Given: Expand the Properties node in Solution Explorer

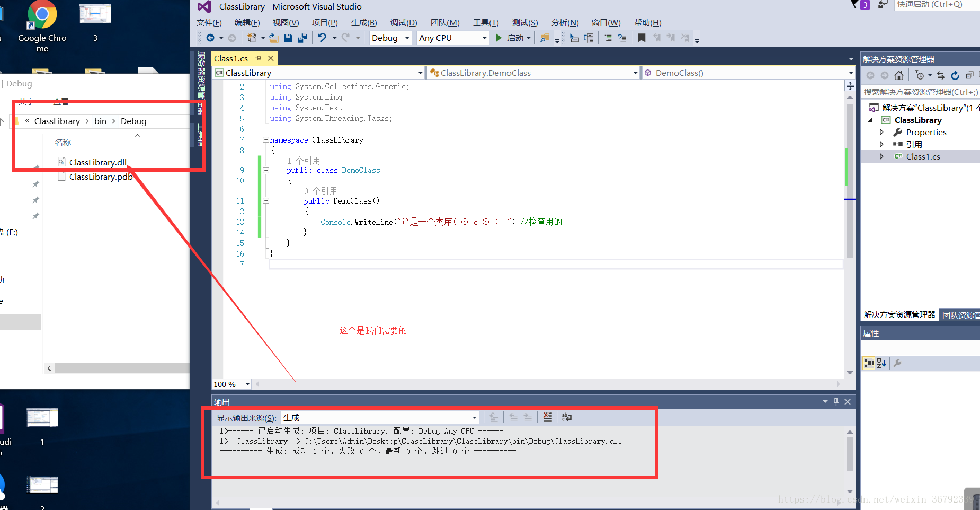Looking at the screenshot, I should (881, 132).
